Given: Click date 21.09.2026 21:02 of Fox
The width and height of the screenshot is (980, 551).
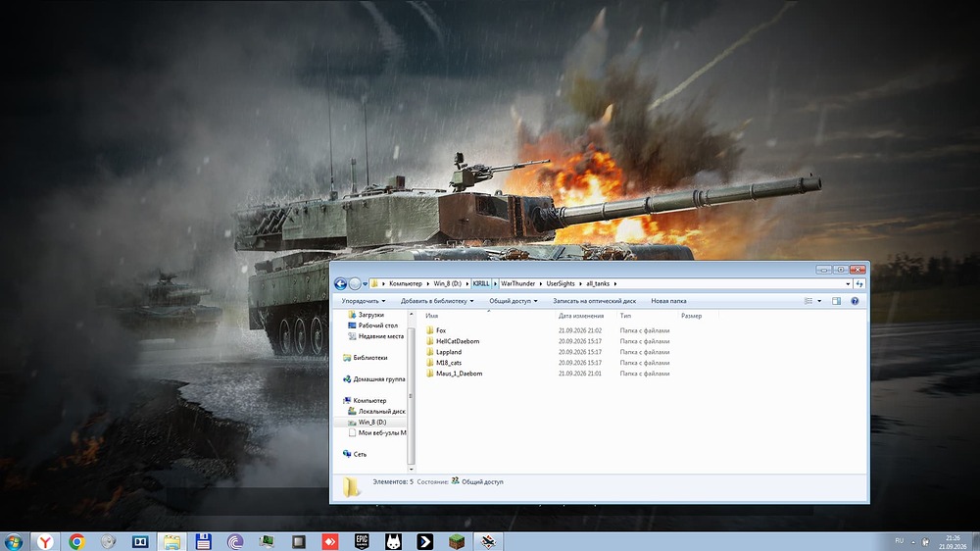Looking at the screenshot, I should (x=580, y=330).
